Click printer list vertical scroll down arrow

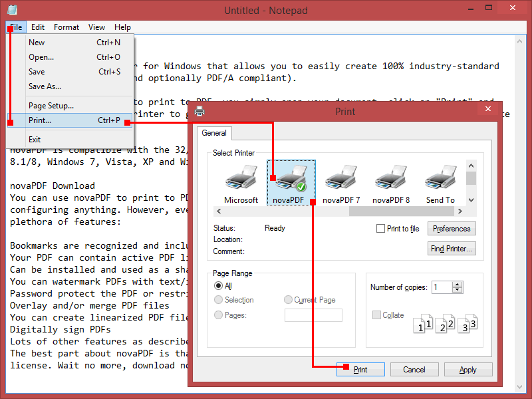click(x=471, y=200)
